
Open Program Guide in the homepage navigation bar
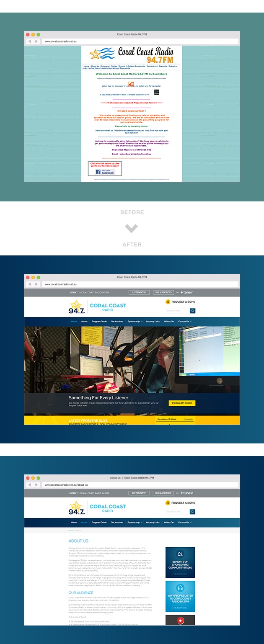click(99, 322)
